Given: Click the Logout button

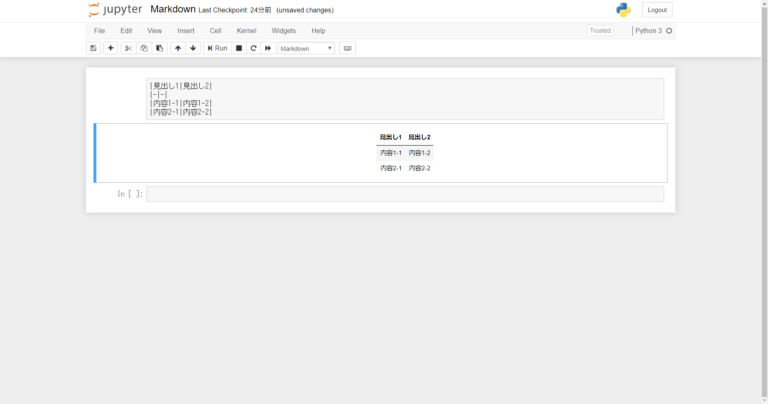Looking at the screenshot, I should tap(657, 10).
